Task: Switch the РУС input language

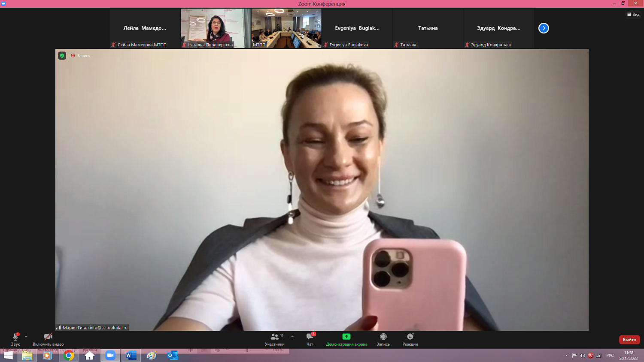Action: [x=610, y=356]
